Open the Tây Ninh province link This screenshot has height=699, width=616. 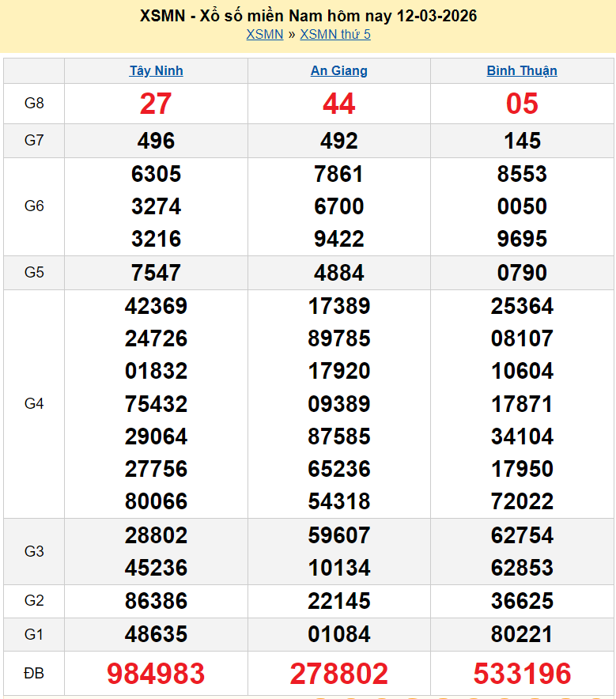[x=156, y=70]
